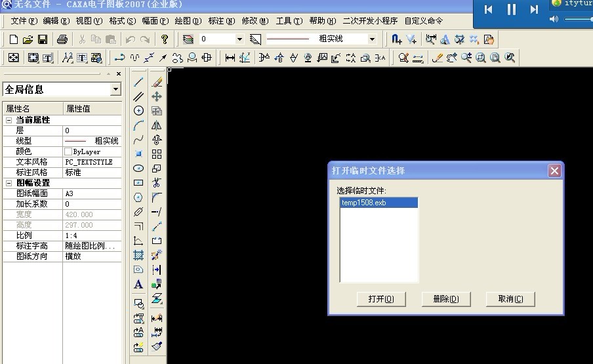Click the Move tool icon
This screenshot has width=593, height=364.
click(x=157, y=96)
